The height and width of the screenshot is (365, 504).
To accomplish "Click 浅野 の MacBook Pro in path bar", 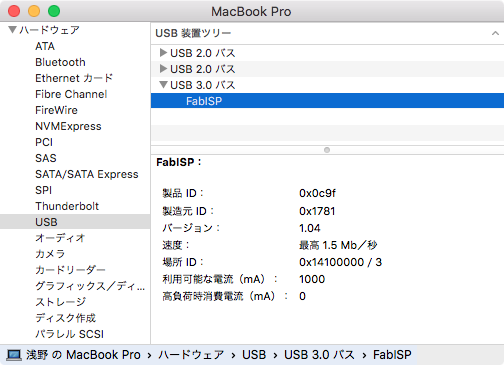I will click(83, 355).
